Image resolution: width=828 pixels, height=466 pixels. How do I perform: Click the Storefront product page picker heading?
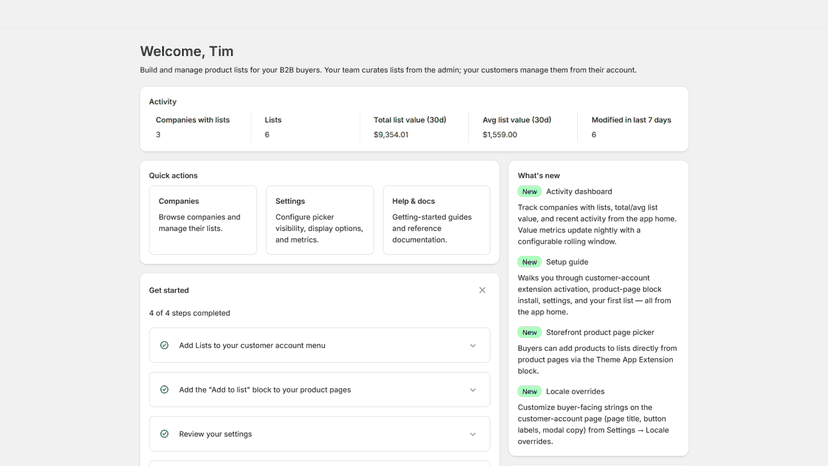(x=600, y=332)
